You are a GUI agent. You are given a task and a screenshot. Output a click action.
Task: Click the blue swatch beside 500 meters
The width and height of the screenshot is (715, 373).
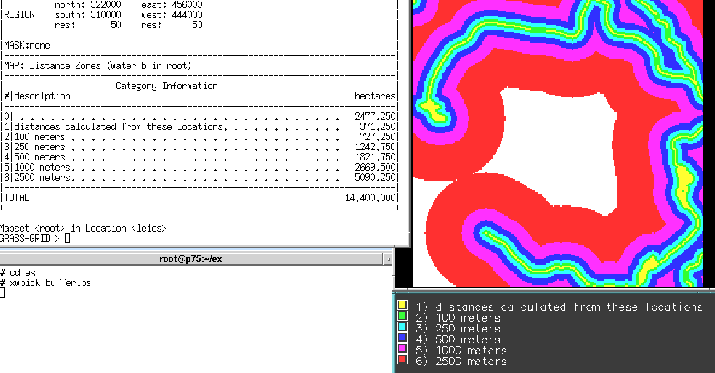click(x=402, y=337)
